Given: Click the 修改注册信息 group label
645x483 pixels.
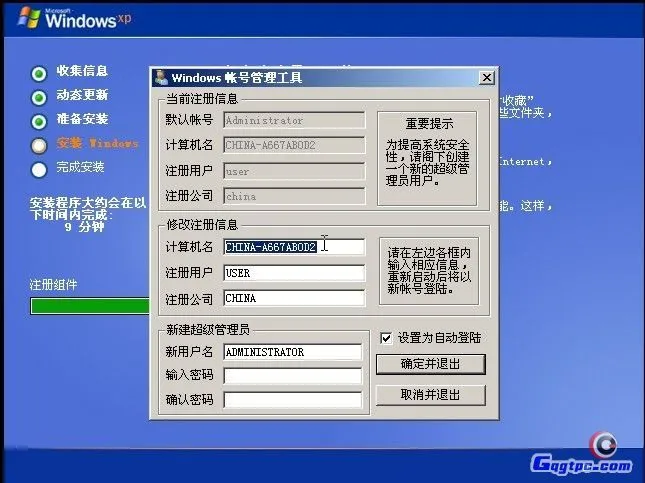Looking at the screenshot, I should (x=202, y=224).
